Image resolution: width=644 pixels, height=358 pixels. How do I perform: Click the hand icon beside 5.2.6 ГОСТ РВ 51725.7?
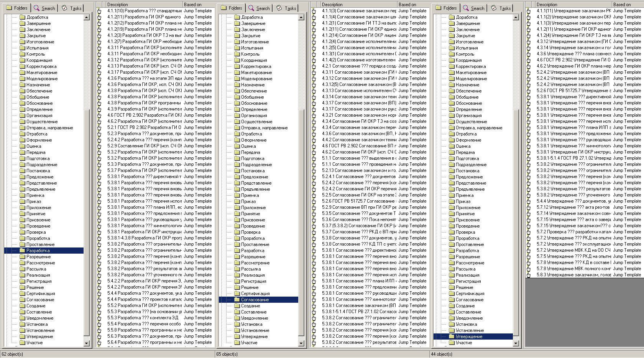coord(529,91)
